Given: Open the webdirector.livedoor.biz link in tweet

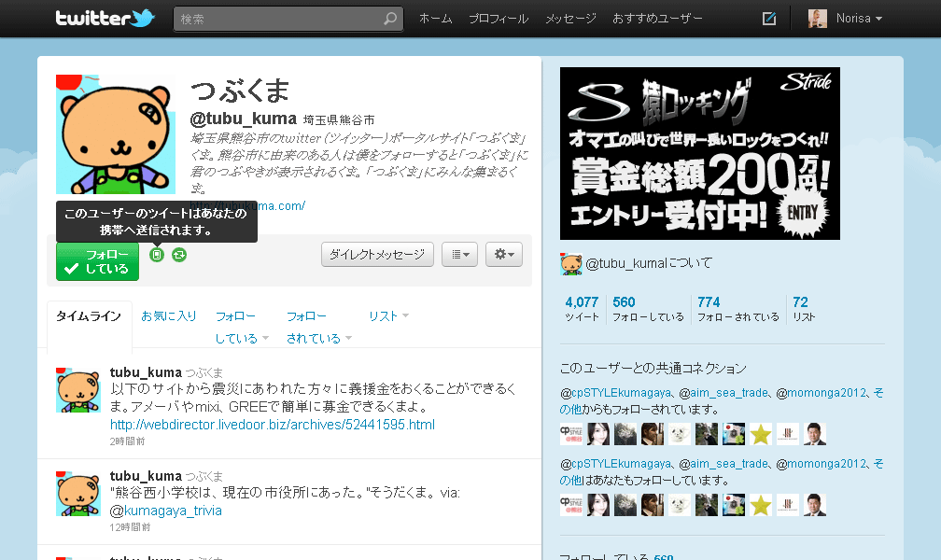Looking at the screenshot, I should click(x=273, y=425).
